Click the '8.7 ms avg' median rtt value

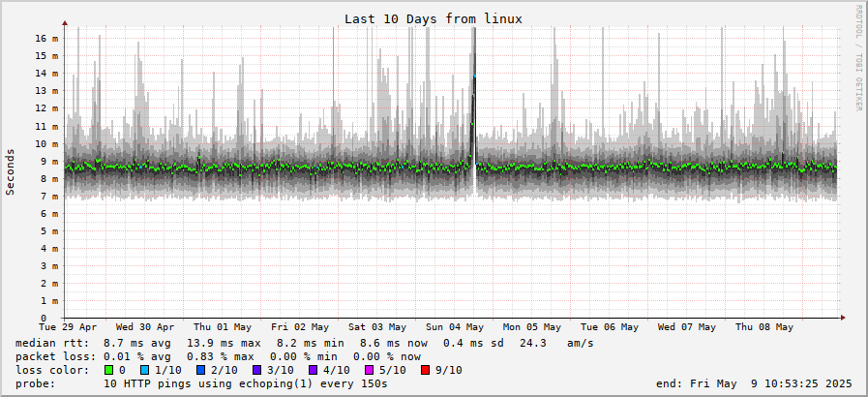[137, 344]
